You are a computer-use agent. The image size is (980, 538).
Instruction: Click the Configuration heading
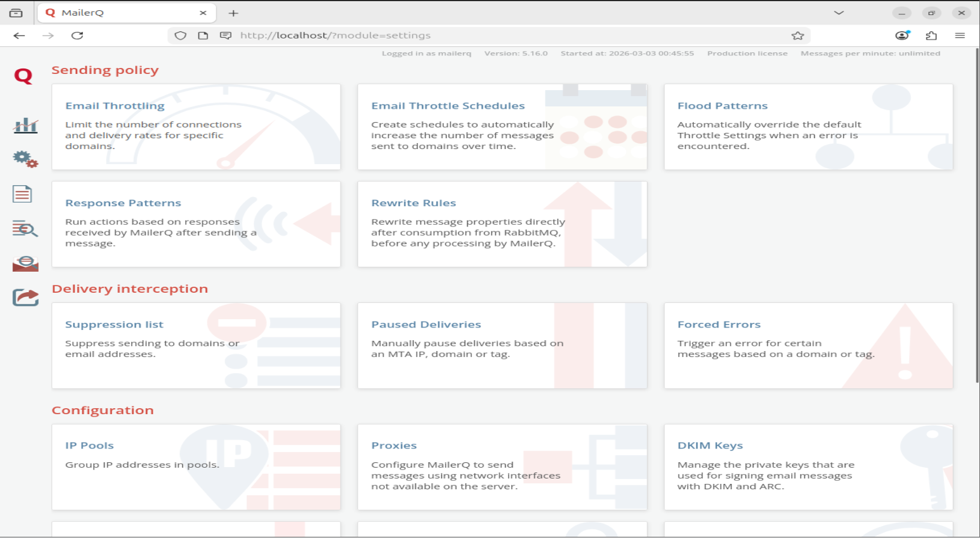103,411
